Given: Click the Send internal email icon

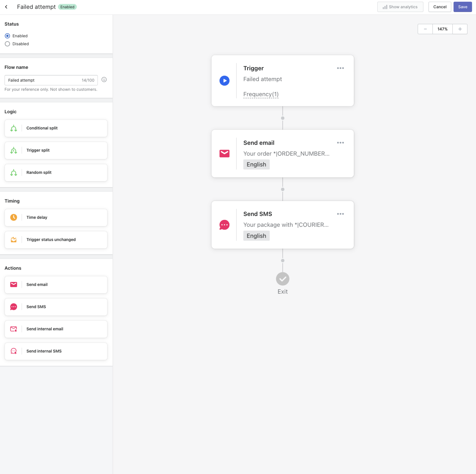Looking at the screenshot, I should coord(14,329).
